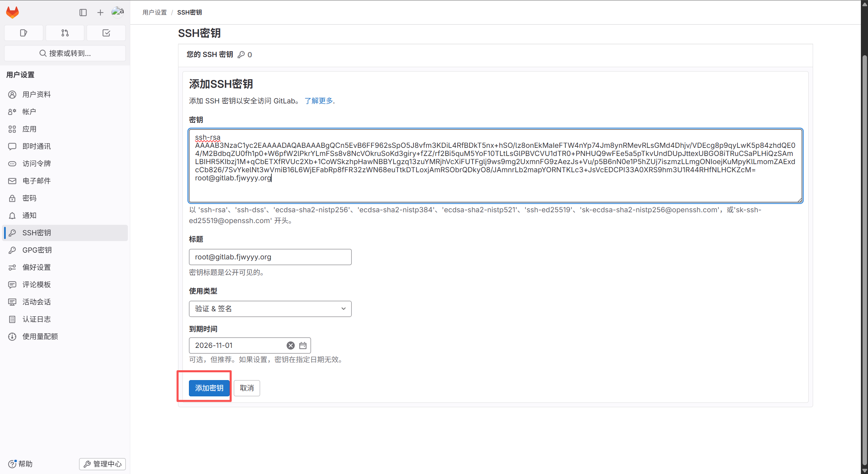Open 访问令牌 in sidebar
Image resolution: width=868 pixels, height=474 pixels.
click(x=37, y=164)
